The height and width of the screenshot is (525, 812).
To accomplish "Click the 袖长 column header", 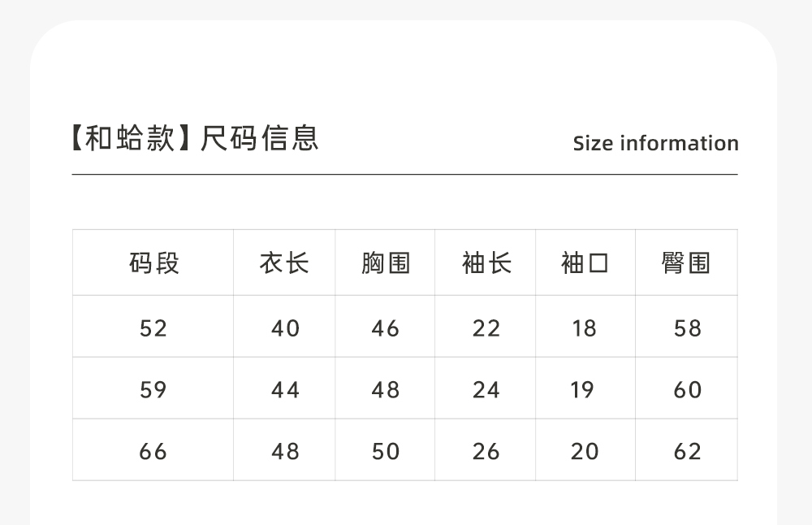I will 486,263.
